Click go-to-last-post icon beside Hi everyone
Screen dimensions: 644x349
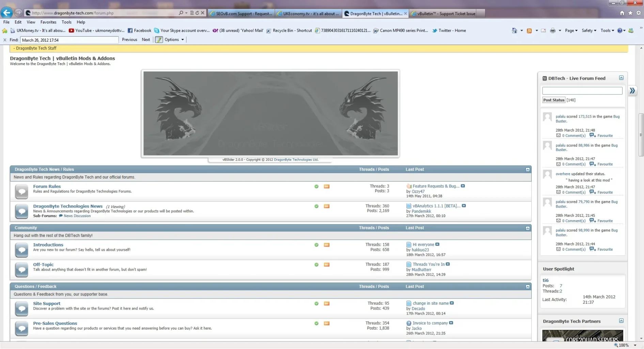point(438,244)
